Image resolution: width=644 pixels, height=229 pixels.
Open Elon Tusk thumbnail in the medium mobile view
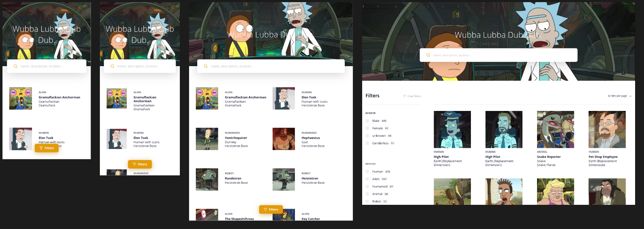tap(117, 139)
